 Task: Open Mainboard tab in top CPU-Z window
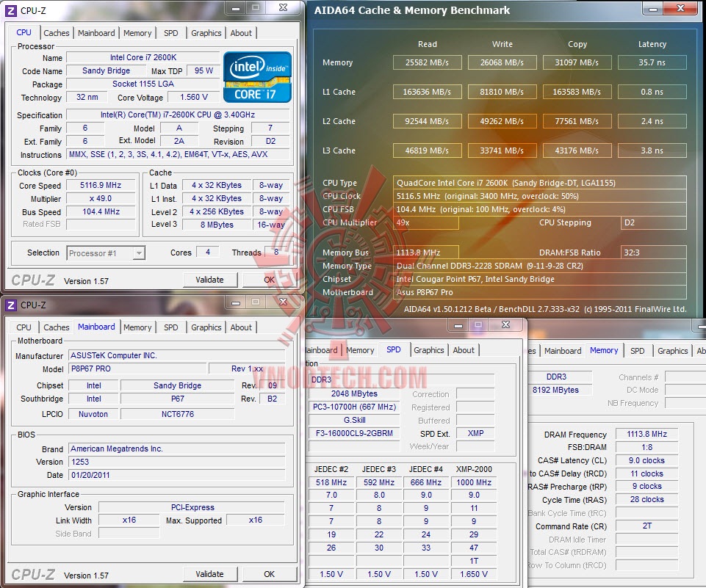point(96,33)
